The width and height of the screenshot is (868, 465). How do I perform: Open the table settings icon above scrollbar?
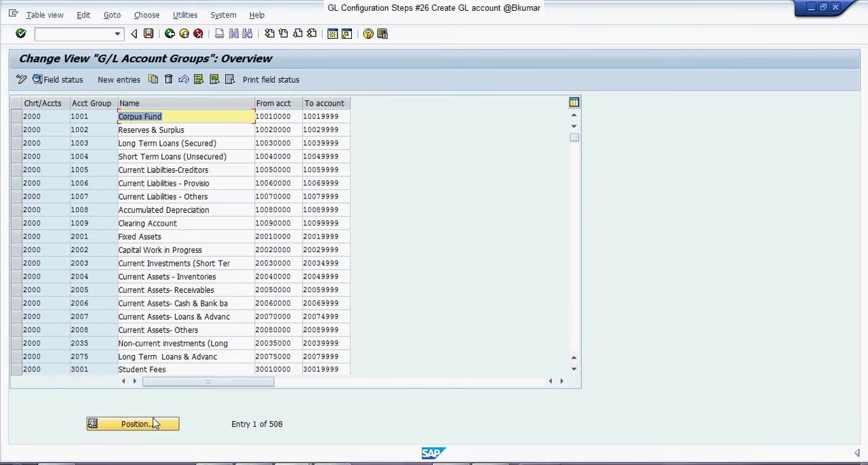pos(574,102)
